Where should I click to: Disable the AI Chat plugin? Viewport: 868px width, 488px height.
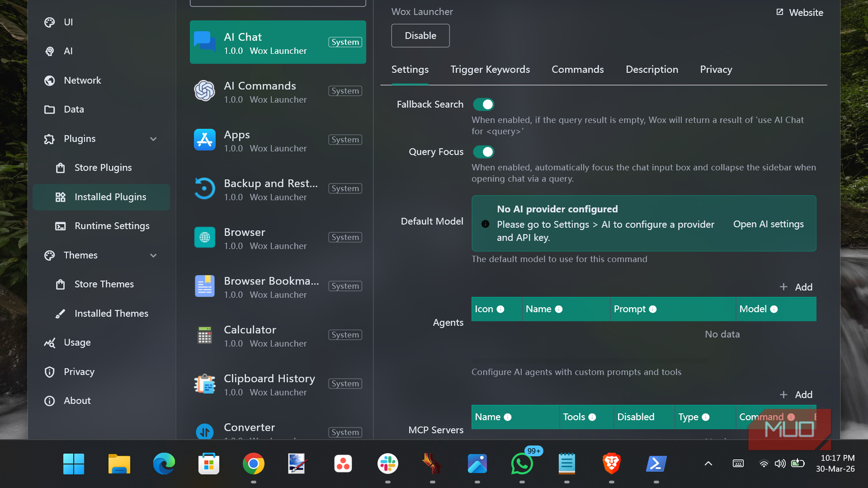coord(421,36)
